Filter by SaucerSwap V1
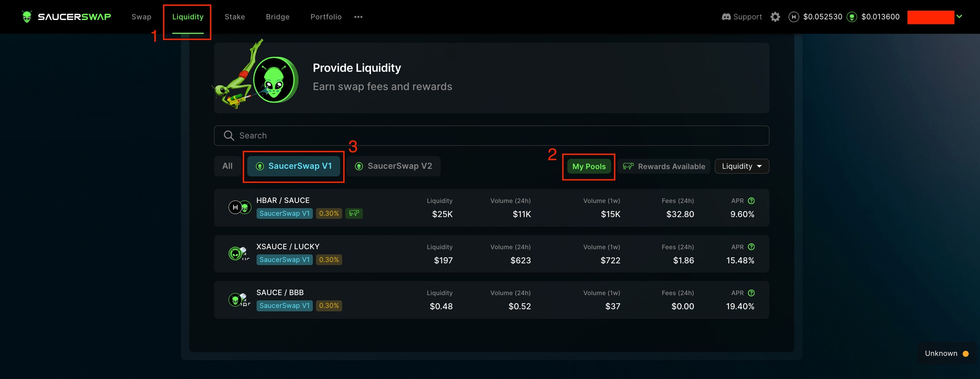This screenshot has height=379, width=980. click(293, 166)
